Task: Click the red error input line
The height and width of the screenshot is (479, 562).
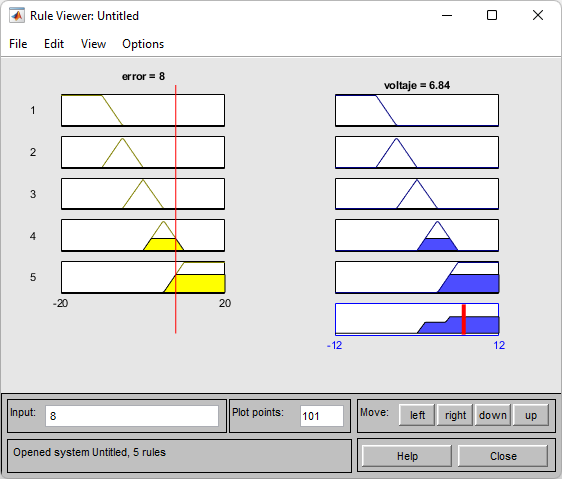Action: [x=176, y=209]
